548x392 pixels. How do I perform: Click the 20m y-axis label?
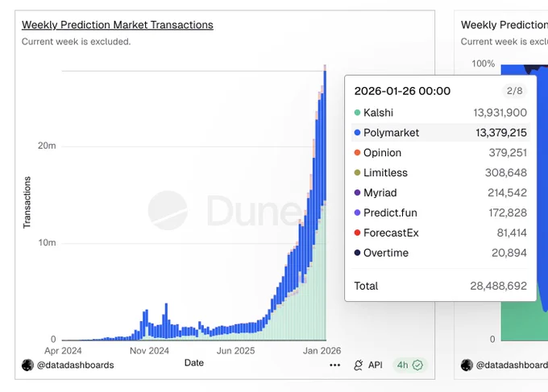pyautogui.click(x=47, y=146)
